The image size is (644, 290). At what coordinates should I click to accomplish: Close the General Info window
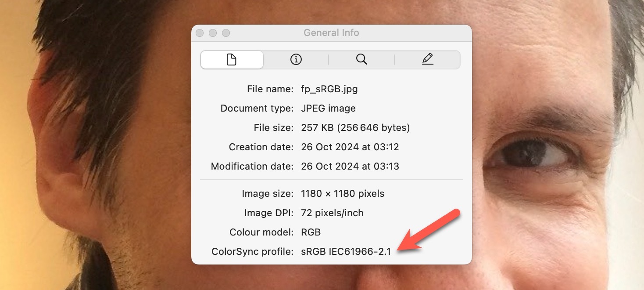click(x=200, y=33)
